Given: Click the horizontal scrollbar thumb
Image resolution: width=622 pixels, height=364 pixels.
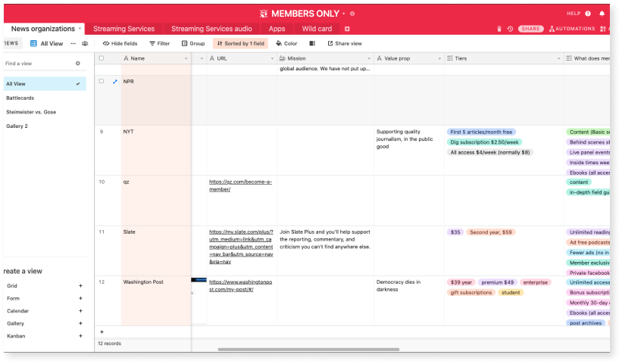Looking at the screenshot, I should pyautogui.click(x=308, y=350).
